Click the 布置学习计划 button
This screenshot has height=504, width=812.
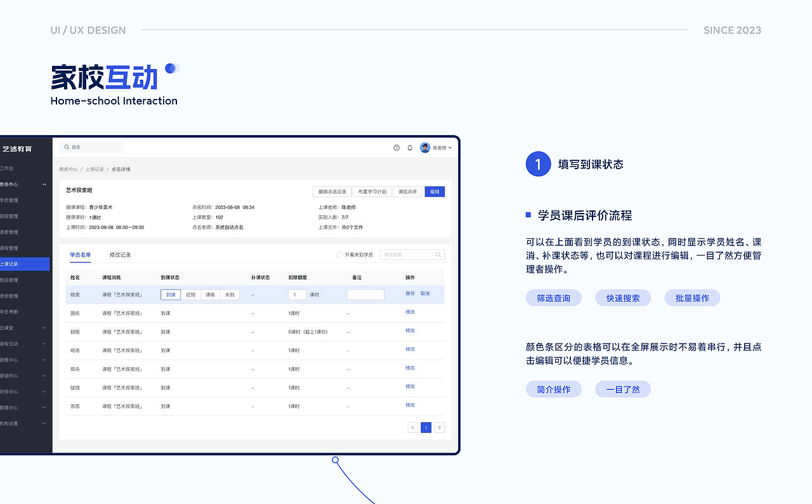click(372, 191)
